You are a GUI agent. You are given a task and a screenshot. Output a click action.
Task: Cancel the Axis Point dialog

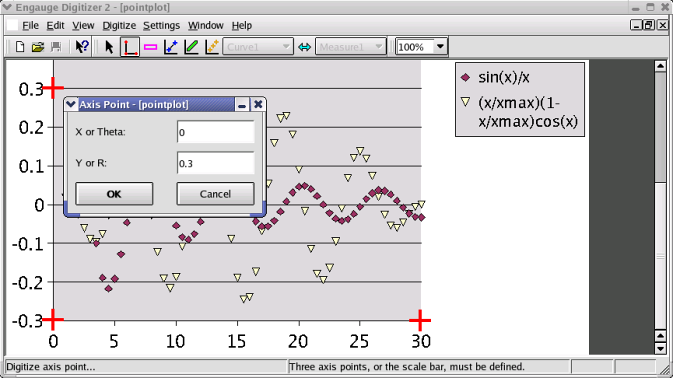tap(215, 194)
